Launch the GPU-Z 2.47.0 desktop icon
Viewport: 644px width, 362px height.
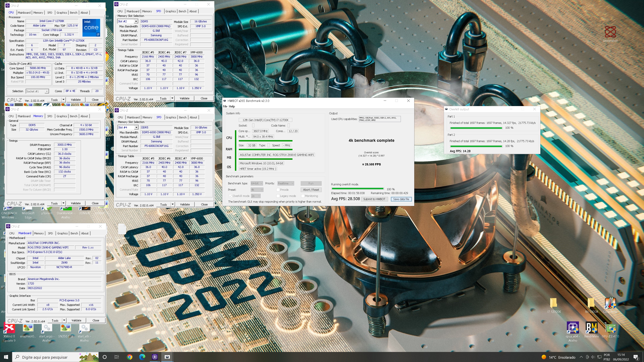tap(610, 330)
